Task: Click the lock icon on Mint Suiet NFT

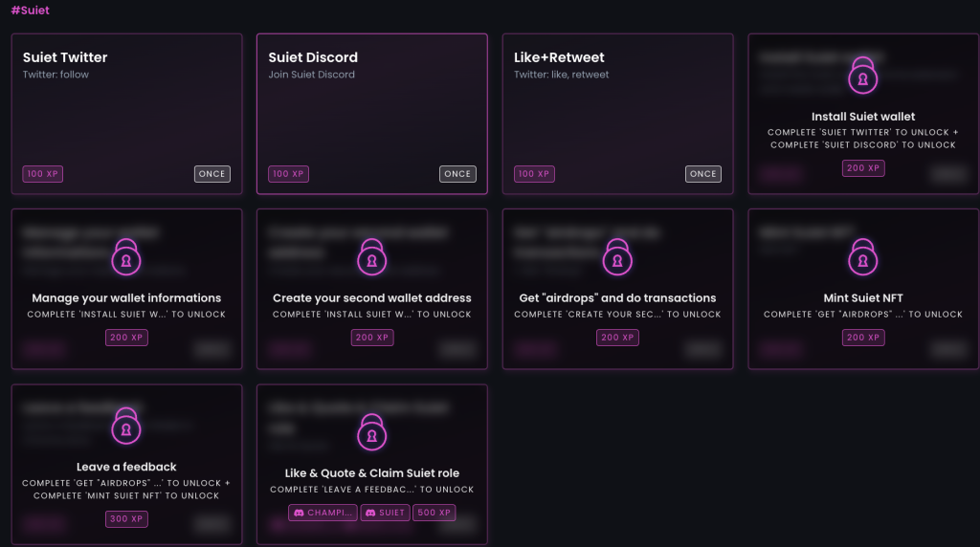Action: pos(862,256)
